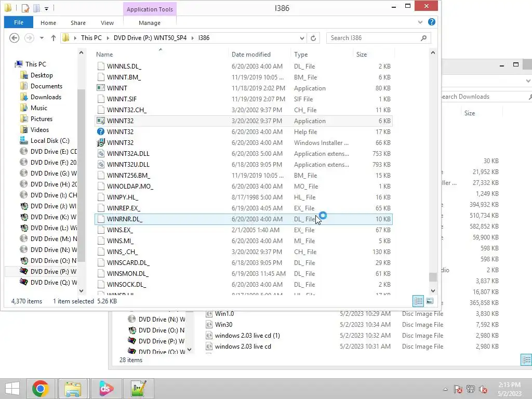Image resolution: width=532 pixels, height=399 pixels.
Task: Click the Back navigation arrow
Action: [14, 37]
